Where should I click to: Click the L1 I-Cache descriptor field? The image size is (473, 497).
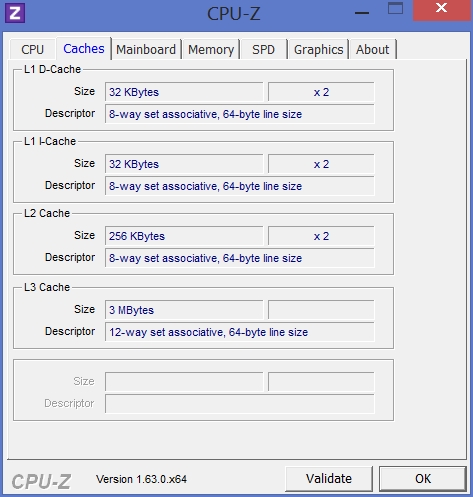240,186
